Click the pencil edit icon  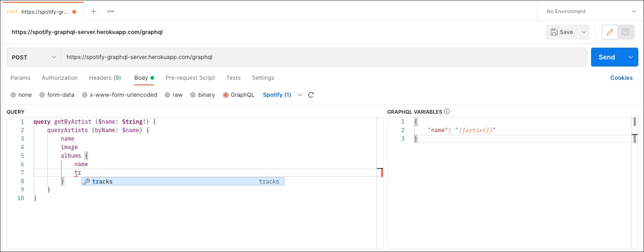click(610, 32)
